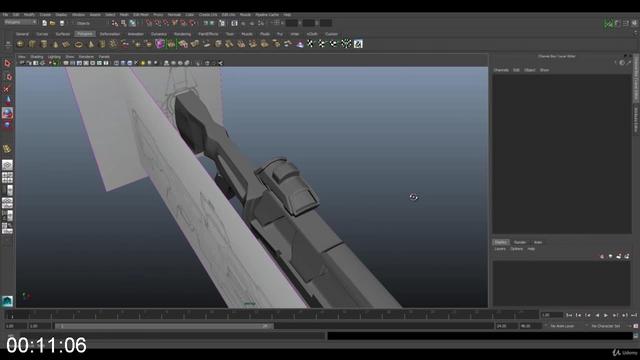Image resolution: width=640 pixels, height=360 pixels.
Task: Open the No Character Set dropdown
Action: point(606,326)
